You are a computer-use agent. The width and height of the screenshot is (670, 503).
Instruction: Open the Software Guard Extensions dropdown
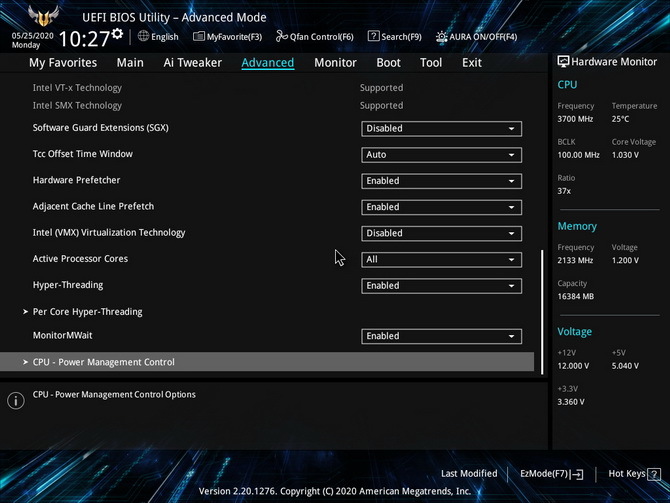click(441, 129)
